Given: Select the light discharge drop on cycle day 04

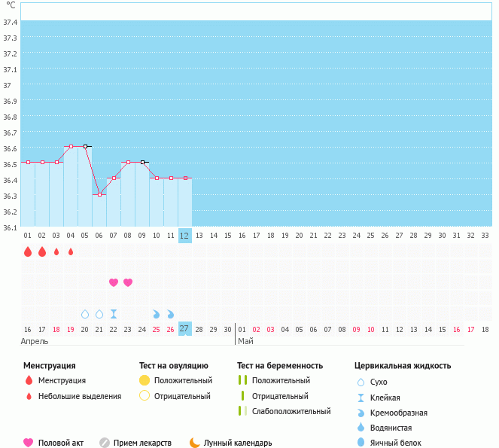Looking at the screenshot, I should point(71,251).
